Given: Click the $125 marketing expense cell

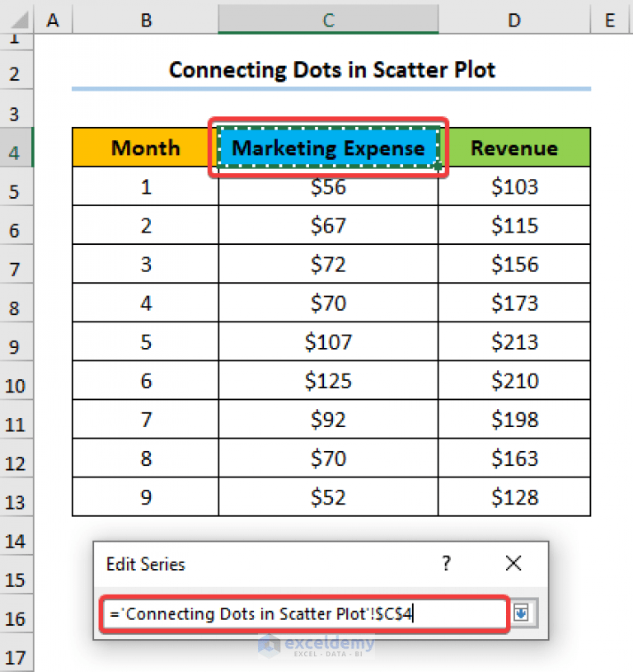Looking at the screenshot, I should coord(329,381).
